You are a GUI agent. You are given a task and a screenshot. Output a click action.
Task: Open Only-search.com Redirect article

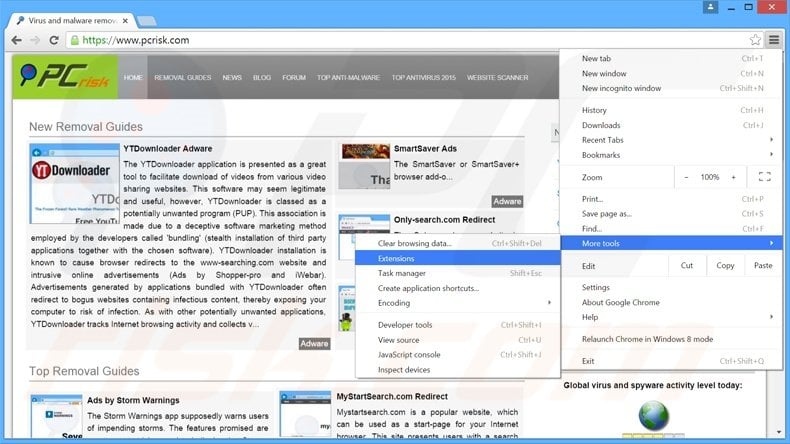coord(444,220)
